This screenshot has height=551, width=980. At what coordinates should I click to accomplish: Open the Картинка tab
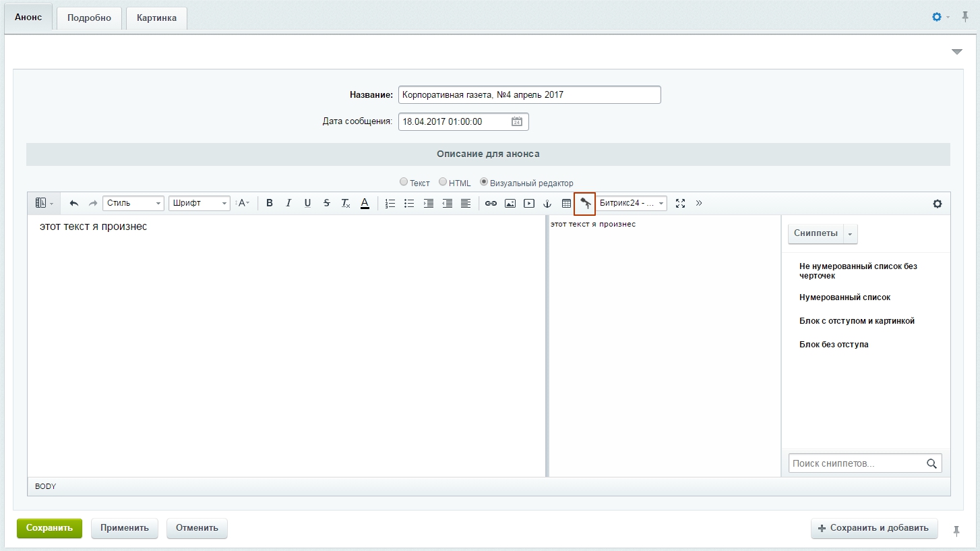(156, 18)
